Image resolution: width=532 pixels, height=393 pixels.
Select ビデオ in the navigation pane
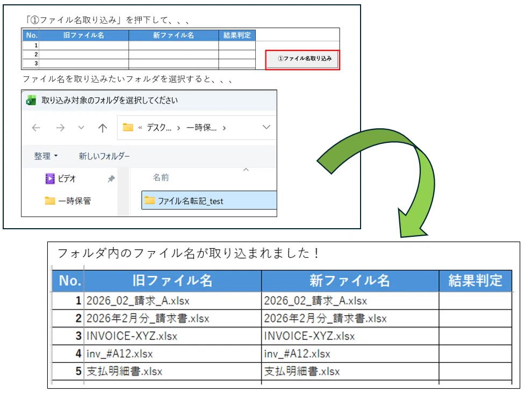point(67,179)
